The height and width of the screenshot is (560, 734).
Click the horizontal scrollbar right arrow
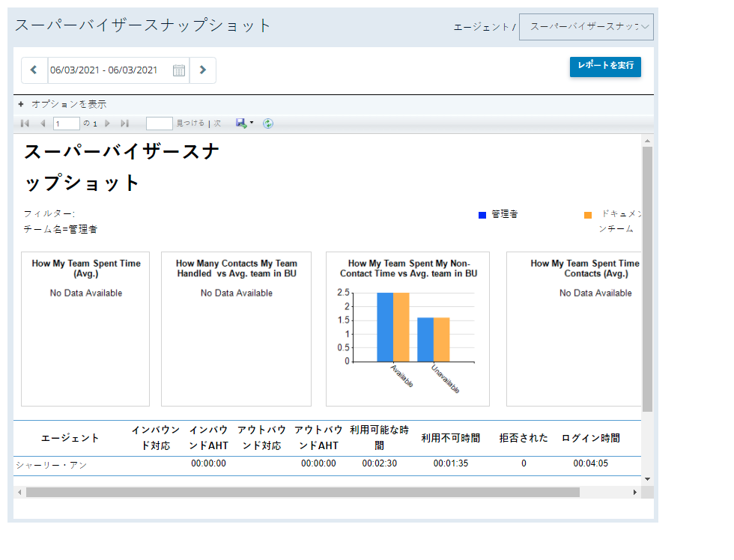pyautogui.click(x=635, y=492)
